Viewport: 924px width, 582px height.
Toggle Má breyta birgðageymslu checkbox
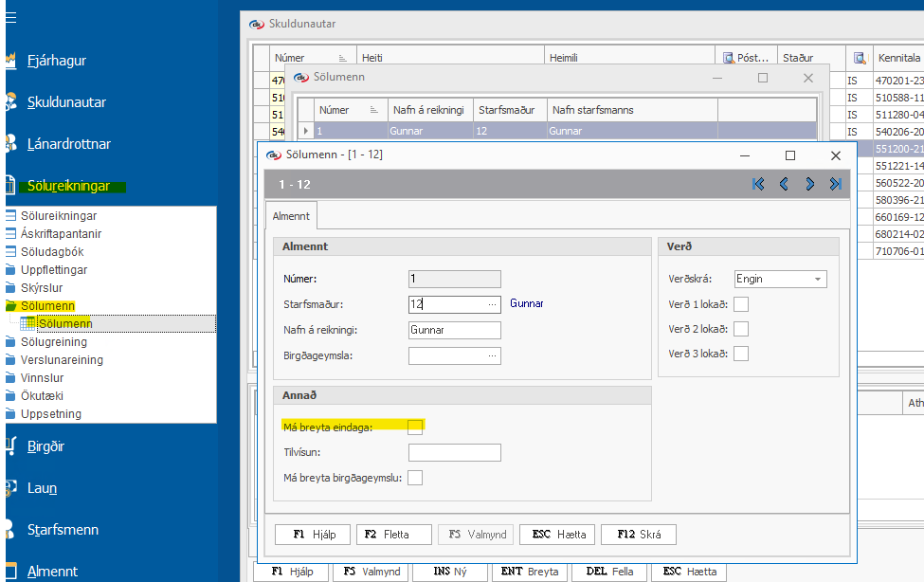click(x=415, y=478)
